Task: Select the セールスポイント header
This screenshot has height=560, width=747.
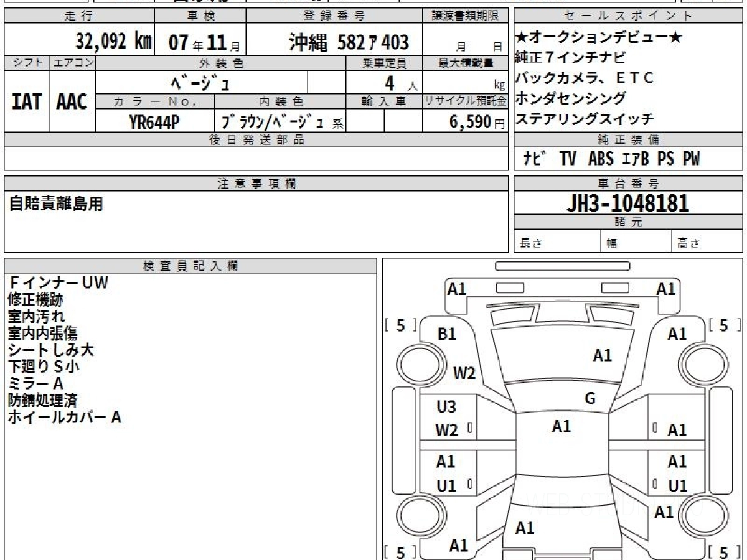Action: pos(627,16)
